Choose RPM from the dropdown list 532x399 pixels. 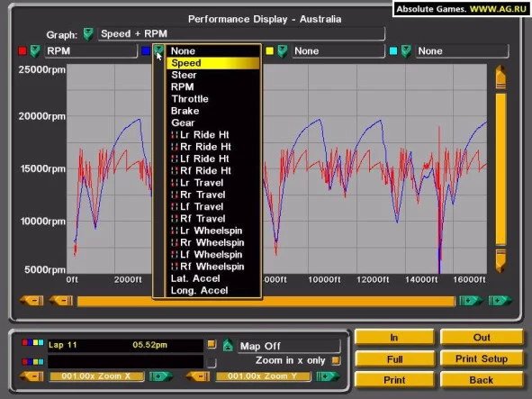[x=213, y=87]
